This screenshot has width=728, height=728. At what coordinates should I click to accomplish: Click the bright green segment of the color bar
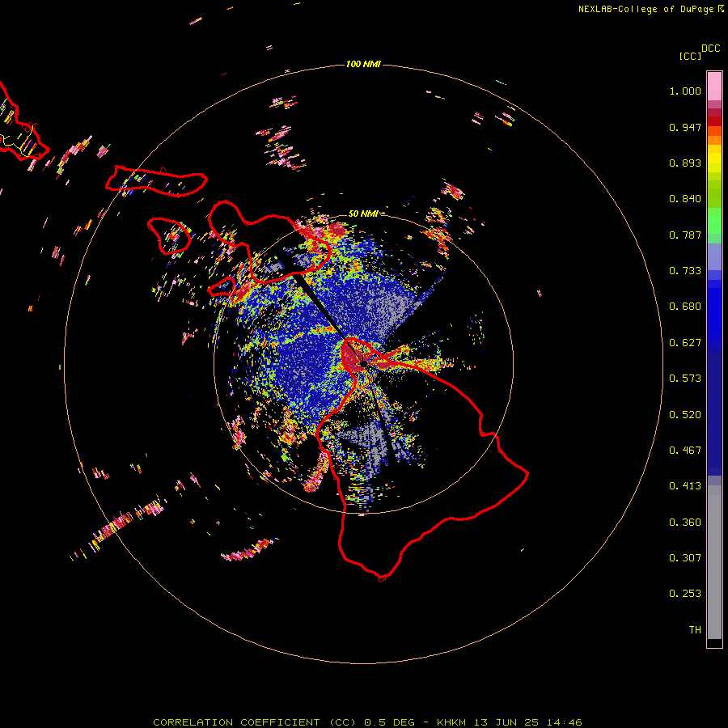(714, 221)
